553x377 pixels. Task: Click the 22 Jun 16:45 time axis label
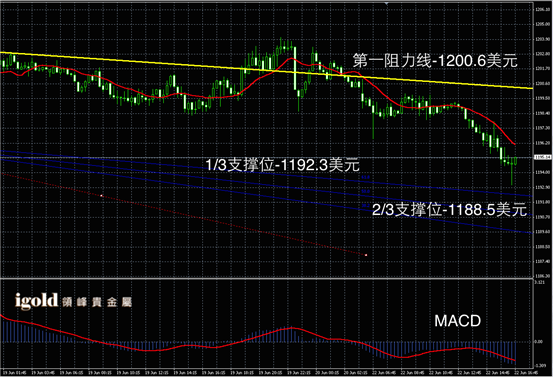pyautogui.click(x=525, y=372)
